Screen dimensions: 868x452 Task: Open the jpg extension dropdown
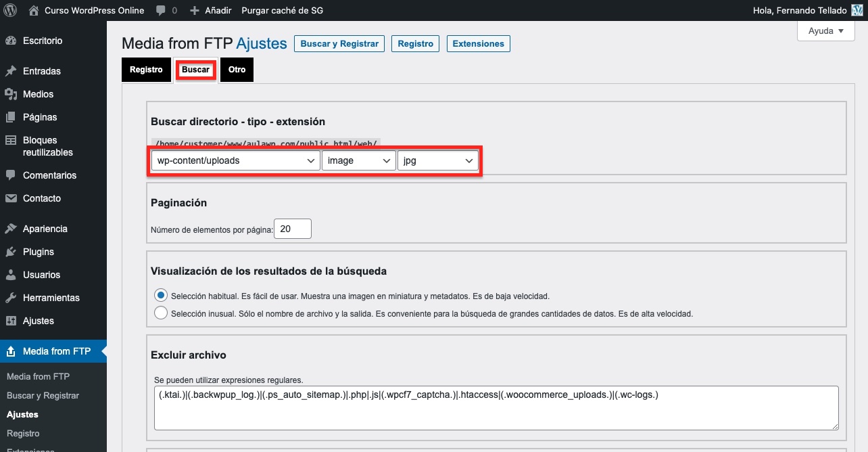pyautogui.click(x=437, y=160)
